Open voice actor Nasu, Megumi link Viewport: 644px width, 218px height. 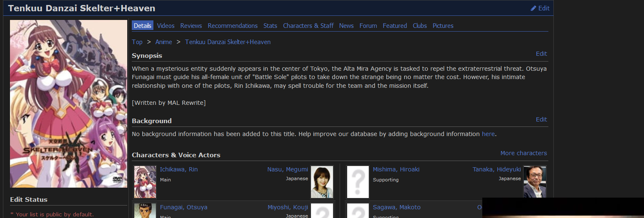tap(288, 169)
